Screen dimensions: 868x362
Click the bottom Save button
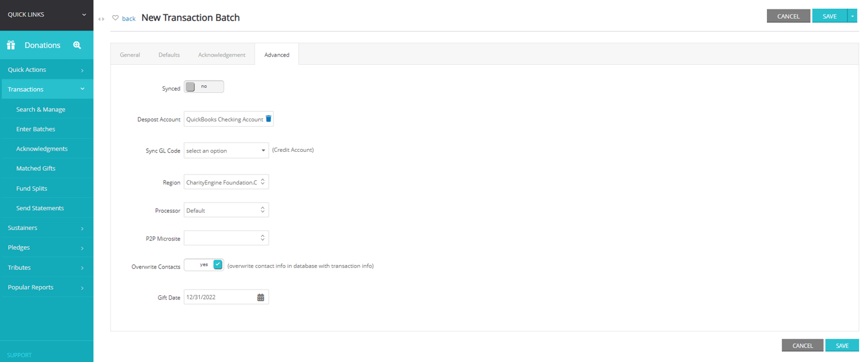[x=842, y=346]
